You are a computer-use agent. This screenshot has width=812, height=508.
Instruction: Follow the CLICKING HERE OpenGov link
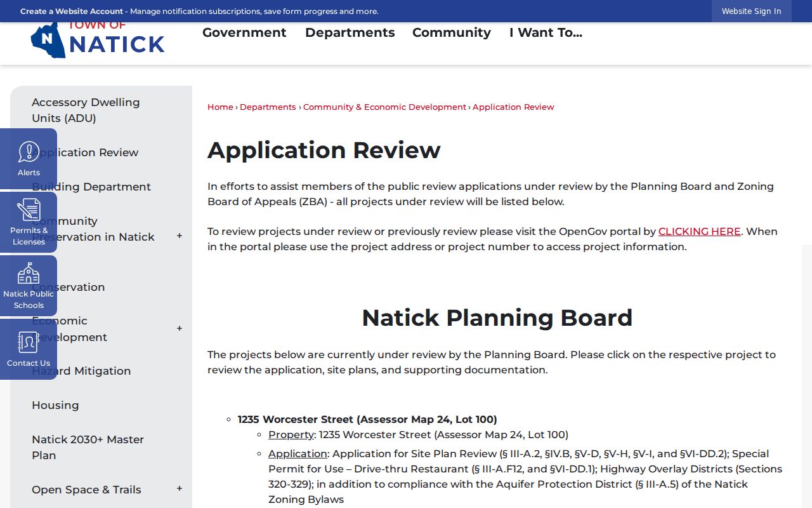[699, 231]
